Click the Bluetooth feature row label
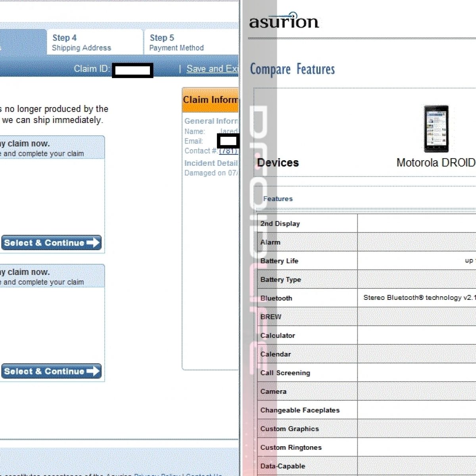This screenshot has width=476, height=476. [x=276, y=298]
